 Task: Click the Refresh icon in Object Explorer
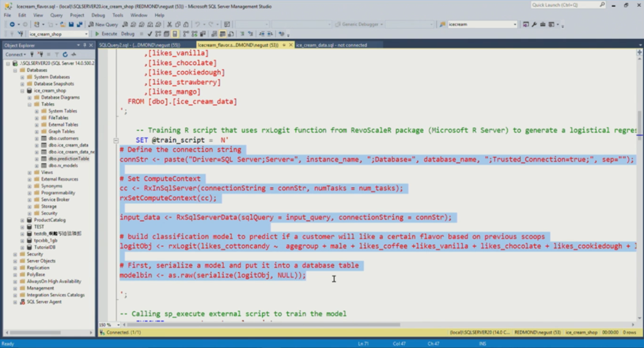65,54
